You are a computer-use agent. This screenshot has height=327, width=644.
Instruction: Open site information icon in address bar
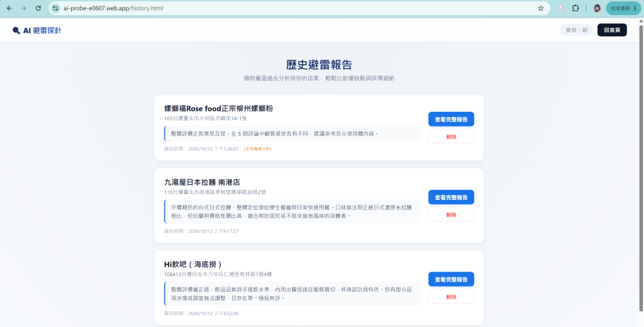point(55,8)
